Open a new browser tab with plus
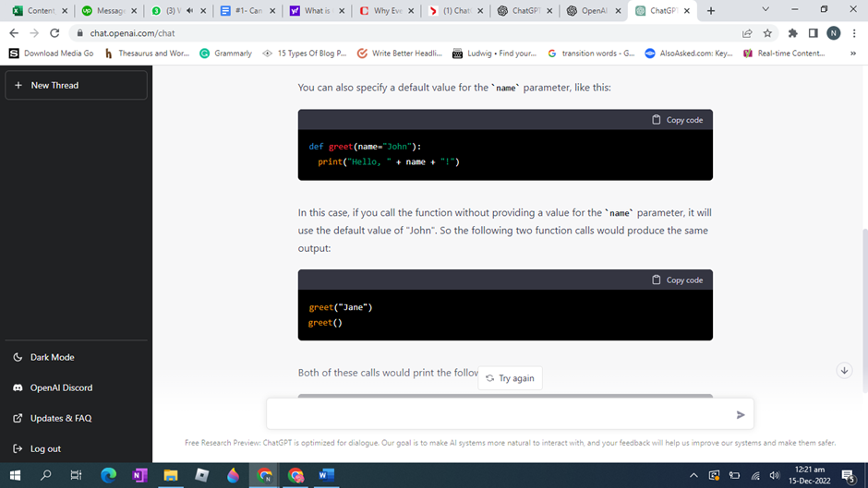Image resolution: width=868 pixels, height=488 pixels. (x=711, y=10)
